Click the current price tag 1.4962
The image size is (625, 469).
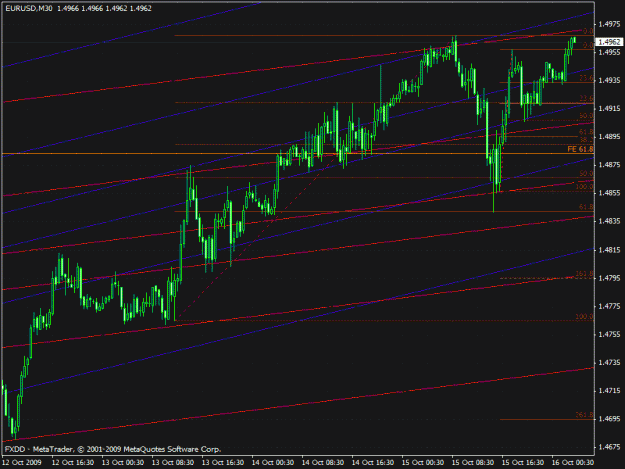pyautogui.click(x=609, y=42)
